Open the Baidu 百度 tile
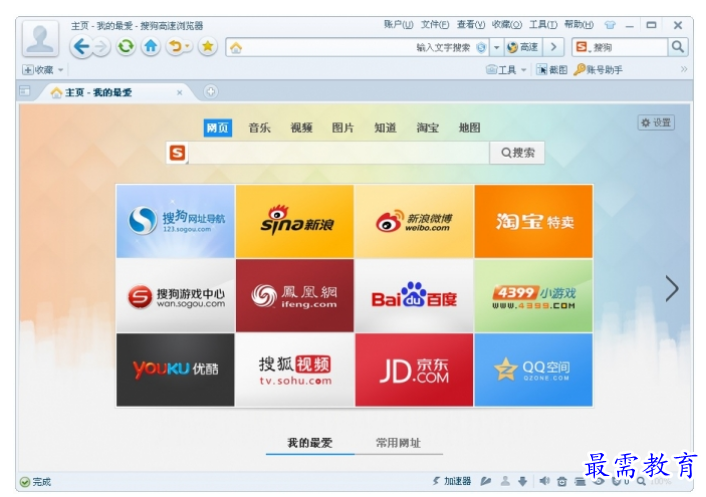706x497 pixels. pyautogui.click(x=414, y=295)
